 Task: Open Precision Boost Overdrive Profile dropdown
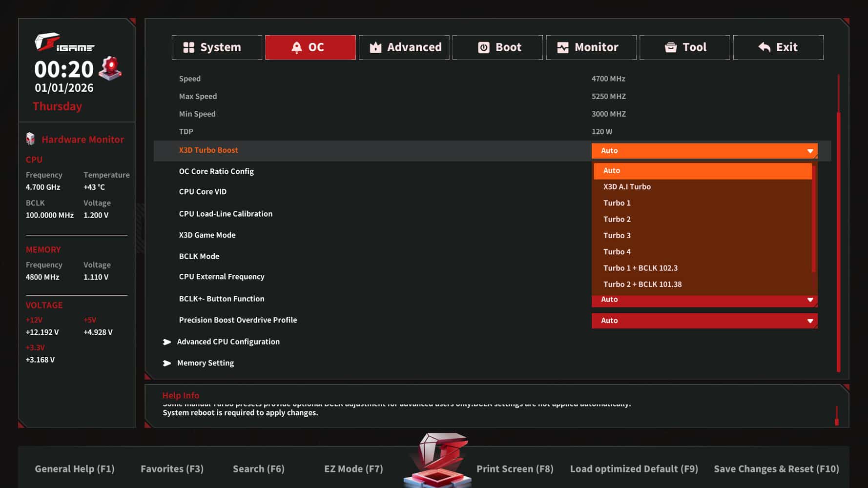coord(704,321)
